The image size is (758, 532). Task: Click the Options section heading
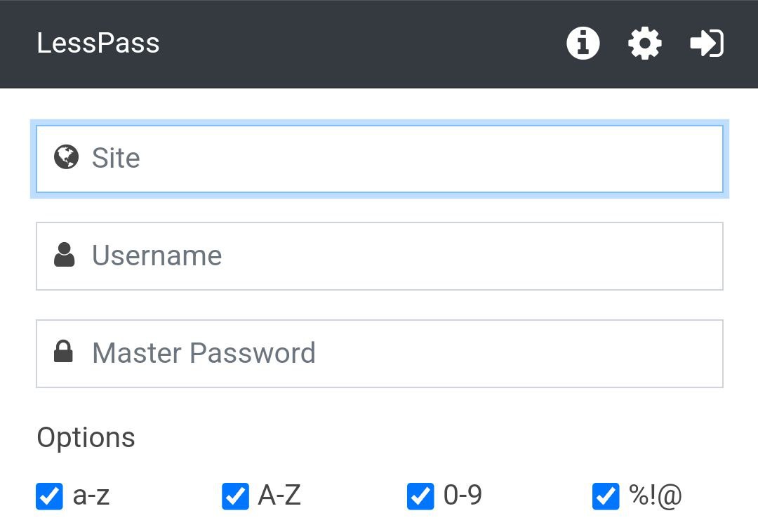(86, 438)
